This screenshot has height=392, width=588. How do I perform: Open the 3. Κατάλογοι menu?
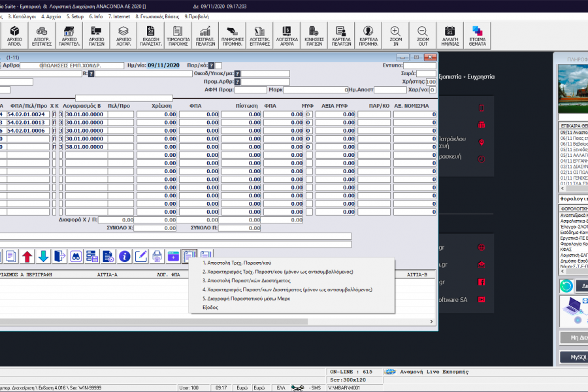point(22,16)
